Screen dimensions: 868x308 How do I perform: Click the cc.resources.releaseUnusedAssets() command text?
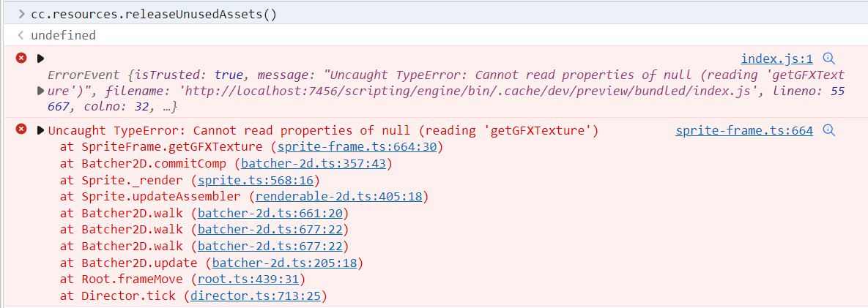coord(154,15)
